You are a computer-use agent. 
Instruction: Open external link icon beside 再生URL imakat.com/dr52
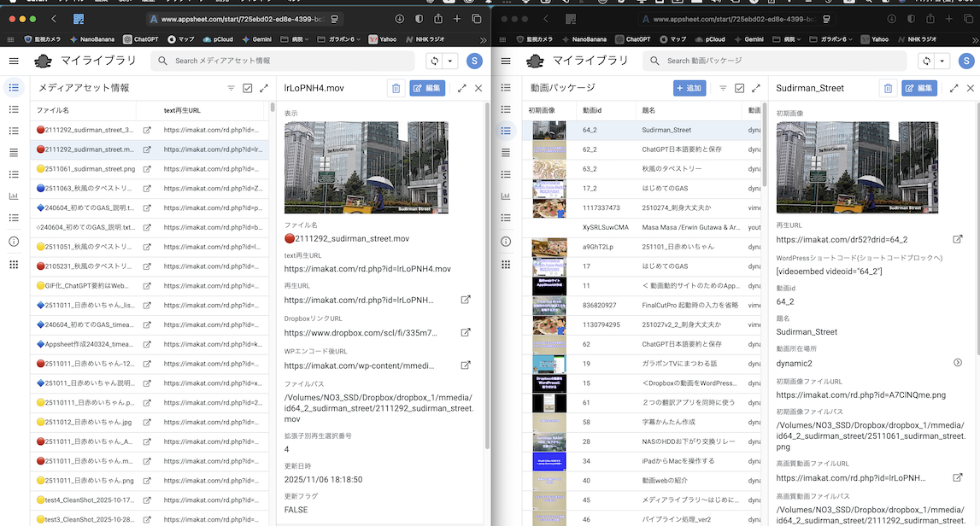pos(958,240)
